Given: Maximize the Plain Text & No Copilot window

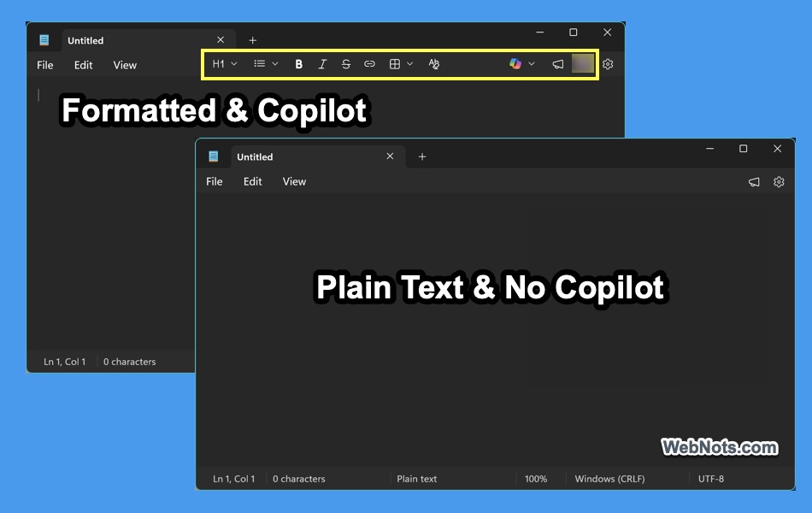Looking at the screenshot, I should point(743,149).
